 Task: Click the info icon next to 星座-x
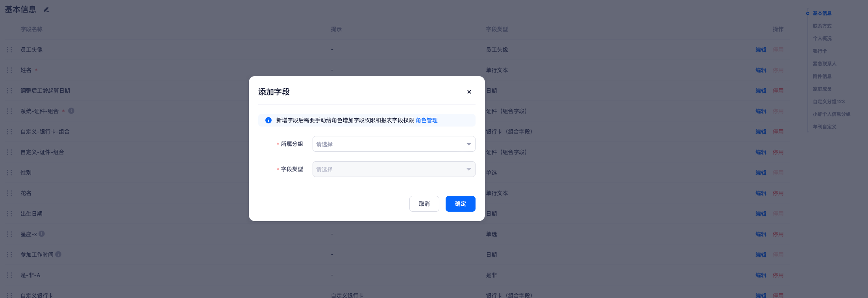point(42,234)
